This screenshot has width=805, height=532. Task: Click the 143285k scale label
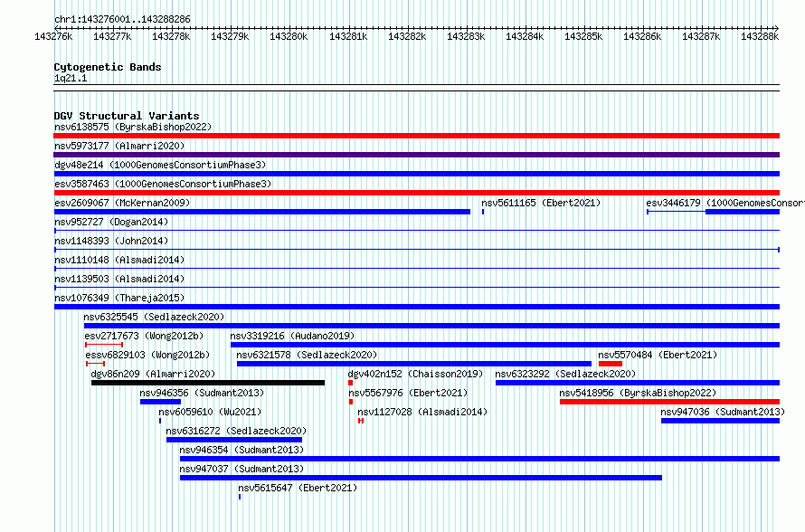click(583, 36)
